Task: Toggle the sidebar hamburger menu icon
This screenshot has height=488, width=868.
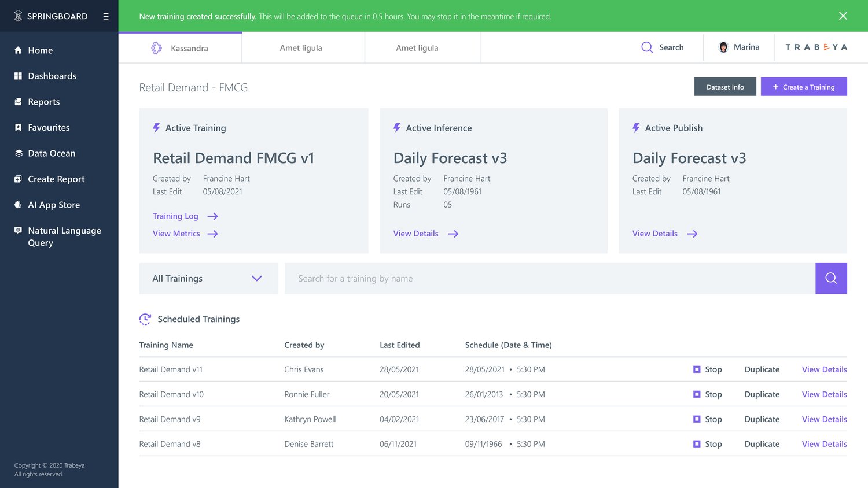Action: 106,16
